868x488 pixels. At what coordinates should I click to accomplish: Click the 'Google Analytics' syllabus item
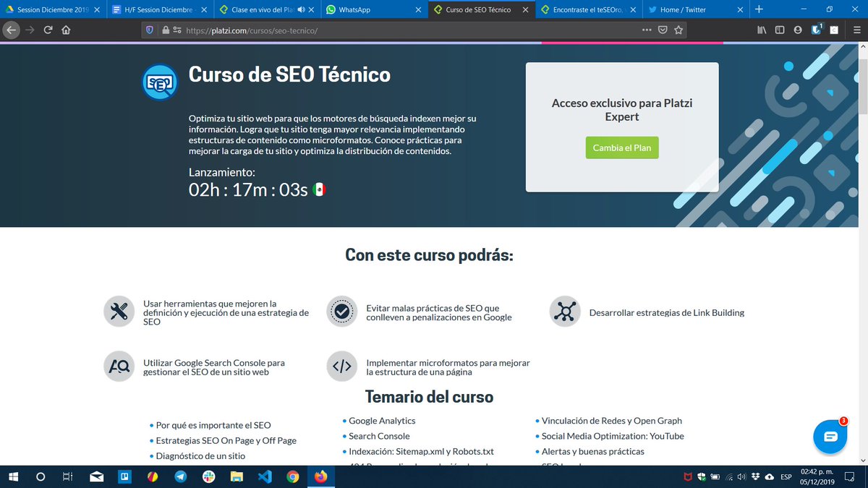coord(382,420)
